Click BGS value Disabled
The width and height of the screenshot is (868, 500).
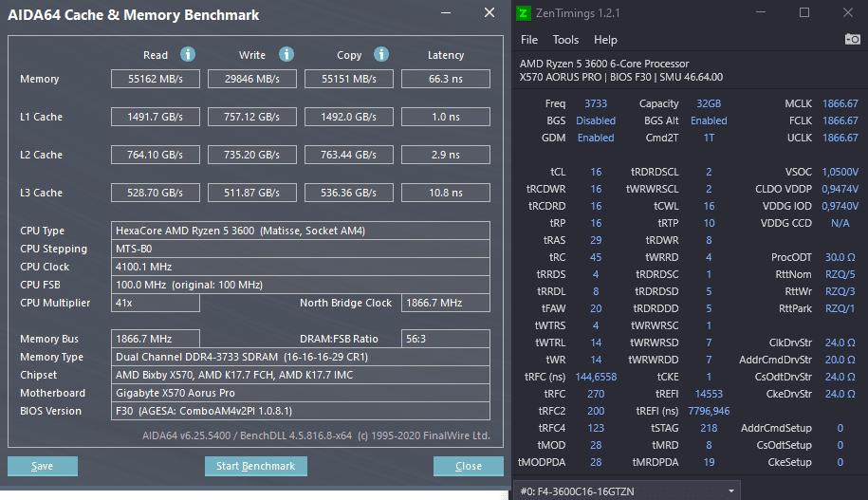[596, 120]
